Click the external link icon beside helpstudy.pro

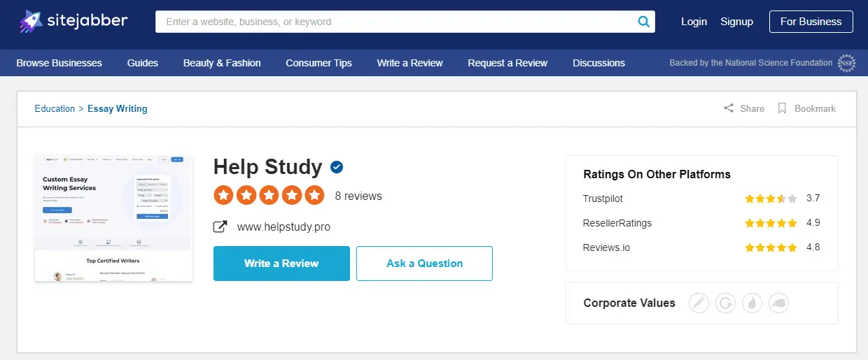coord(220,226)
